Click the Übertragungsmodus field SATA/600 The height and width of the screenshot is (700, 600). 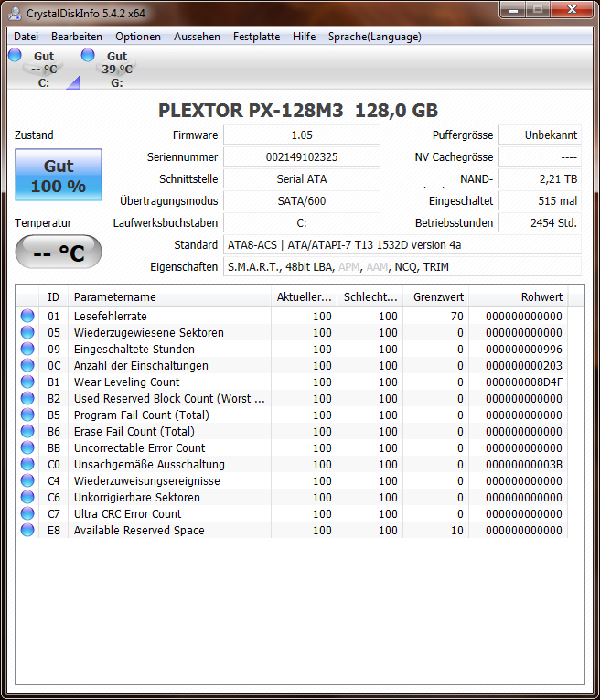click(302, 200)
